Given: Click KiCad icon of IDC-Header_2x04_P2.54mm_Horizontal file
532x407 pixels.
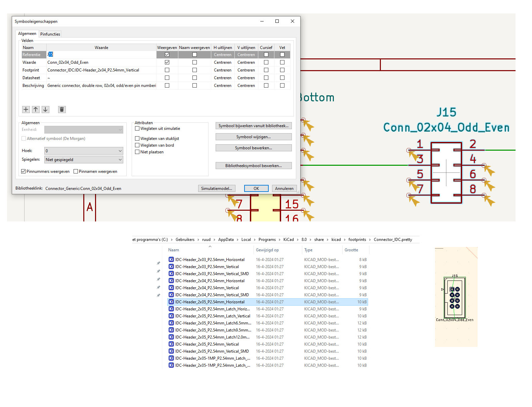Looking at the screenshot, I should pyautogui.click(x=171, y=281).
